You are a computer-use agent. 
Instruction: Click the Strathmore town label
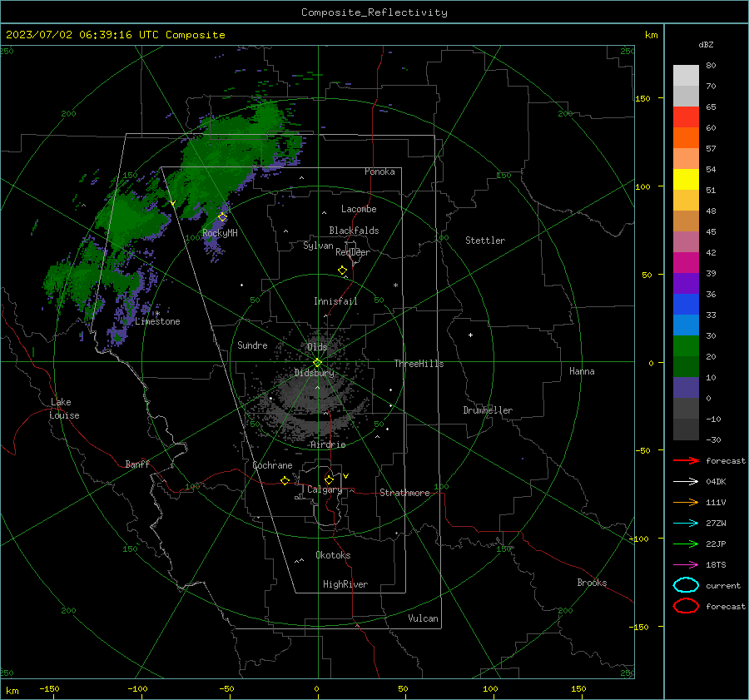click(x=404, y=493)
